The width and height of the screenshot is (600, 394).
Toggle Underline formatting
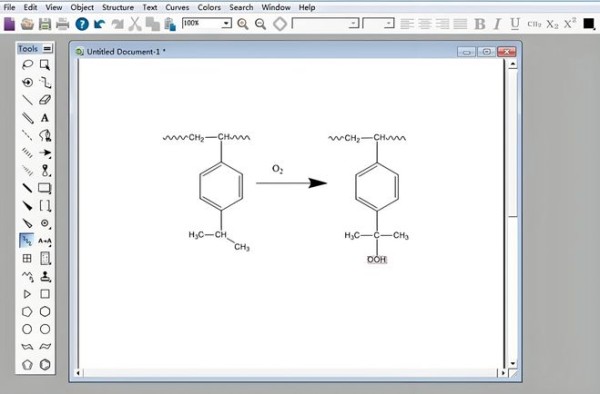[x=515, y=24]
